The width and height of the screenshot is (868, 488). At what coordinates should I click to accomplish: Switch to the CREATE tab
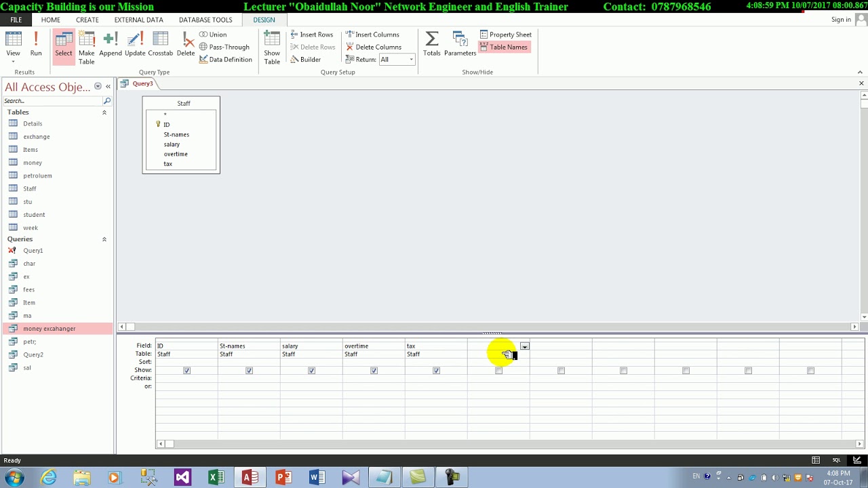[x=87, y=20]
